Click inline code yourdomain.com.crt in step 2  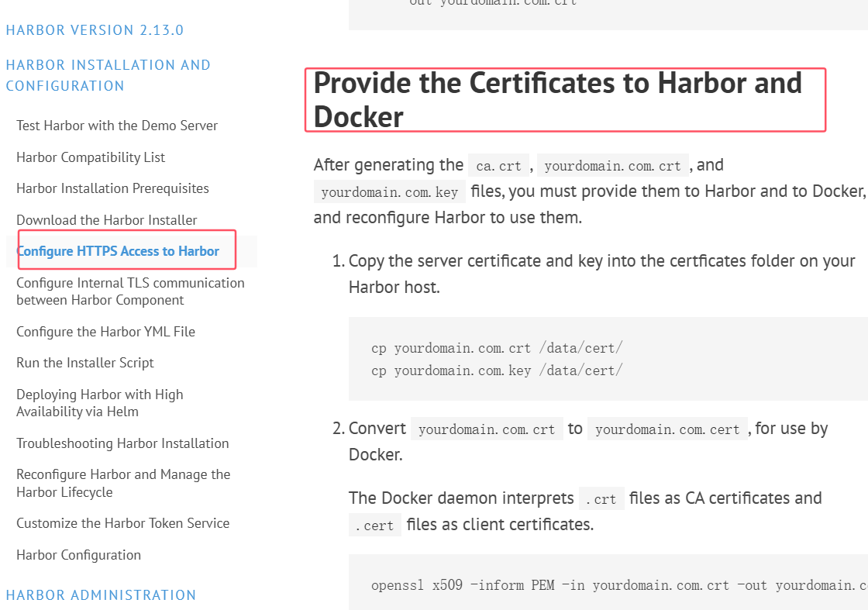pyautogui.click(x=487, y=429)
